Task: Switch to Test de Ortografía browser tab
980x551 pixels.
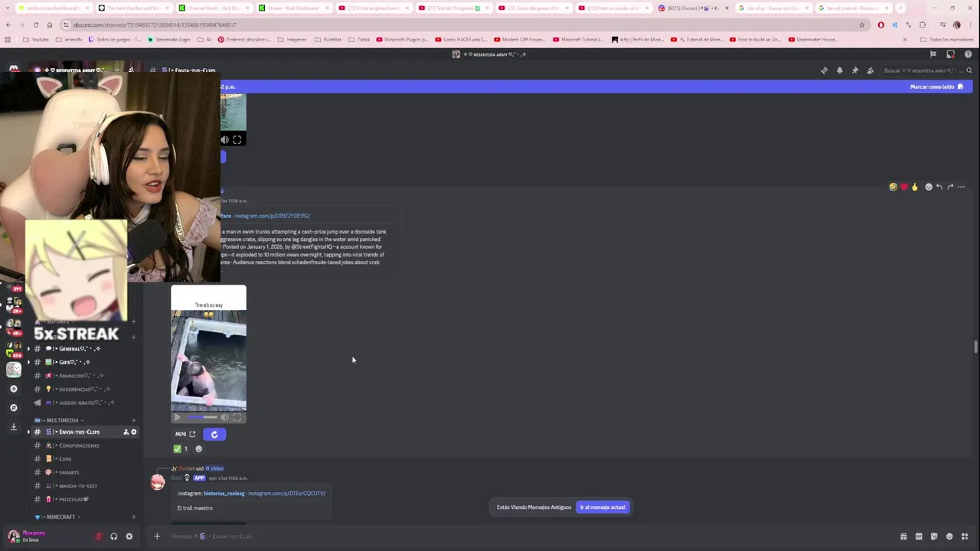Action: point(453,8)
